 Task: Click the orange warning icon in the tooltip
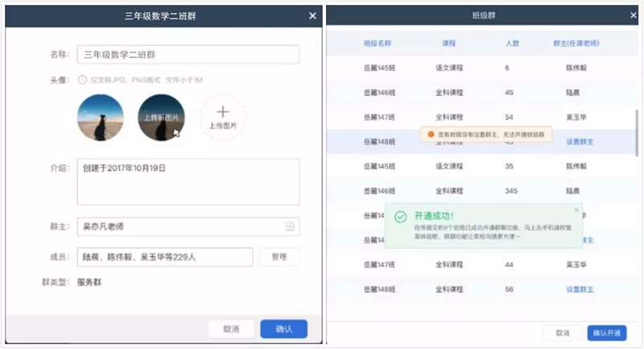pos(431,135)
